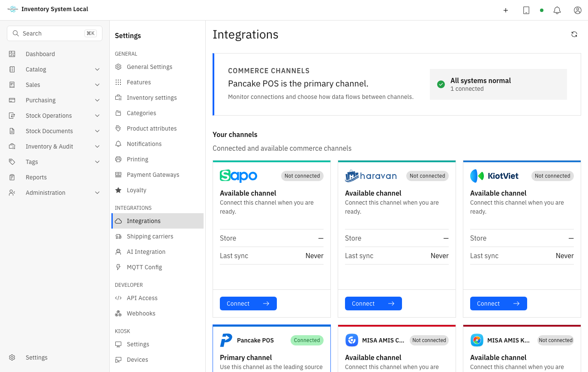Click the API Access code brackets icon
The image size is (588, 372).
(118, 298)
